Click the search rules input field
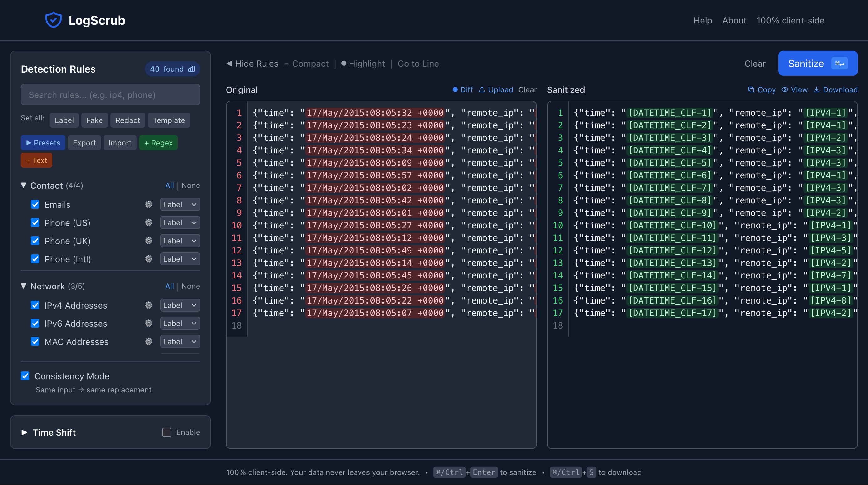The image size is (868, 485). pyautogui.click(x=110, y=95)
